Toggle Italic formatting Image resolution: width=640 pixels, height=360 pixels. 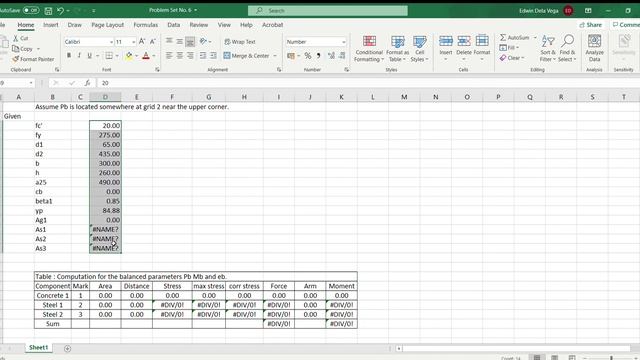coord(79,56)
